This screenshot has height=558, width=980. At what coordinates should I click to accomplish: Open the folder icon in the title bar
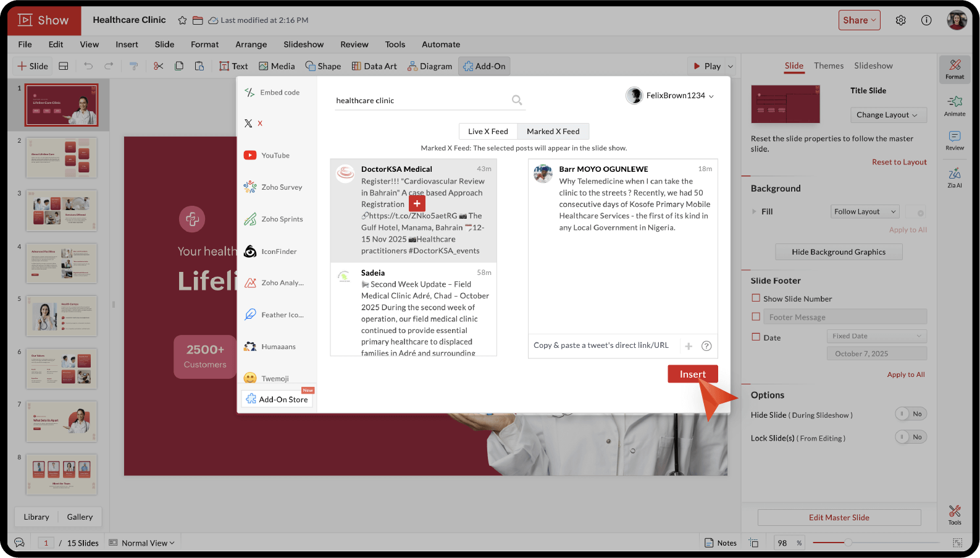(198, 20)
